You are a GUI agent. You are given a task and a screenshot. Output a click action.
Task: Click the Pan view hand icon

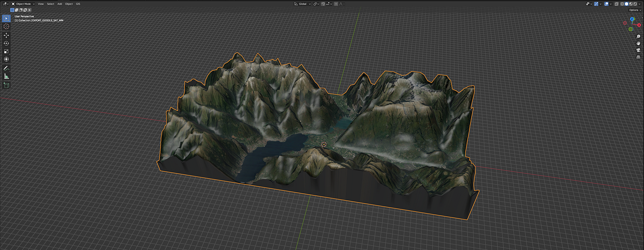point(639,43)
